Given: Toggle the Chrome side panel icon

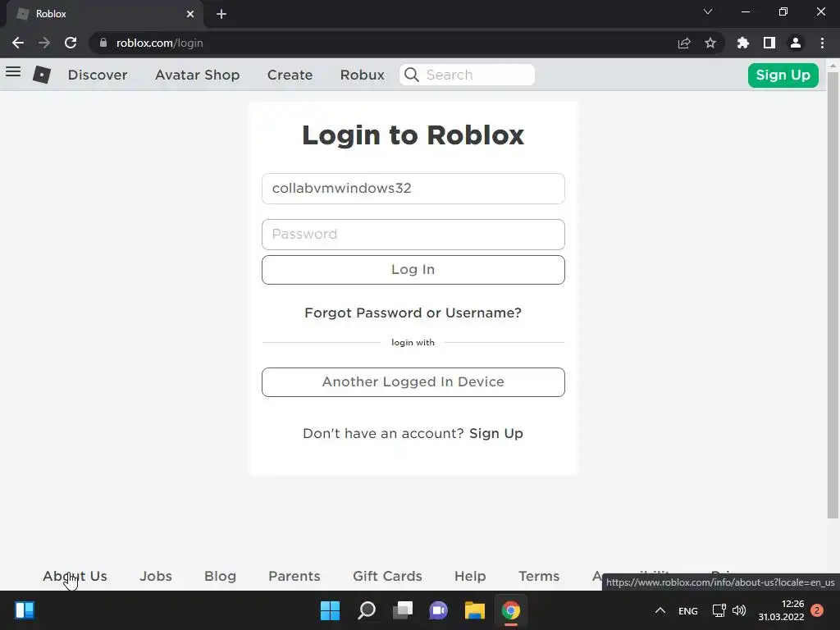Looking at the screenshot, I should coord(769,43).
